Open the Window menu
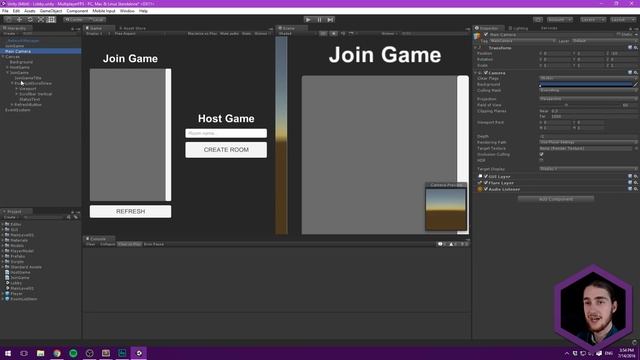This screenshot has width=640, height=360. pyautogui.click(x=127, y=11)
